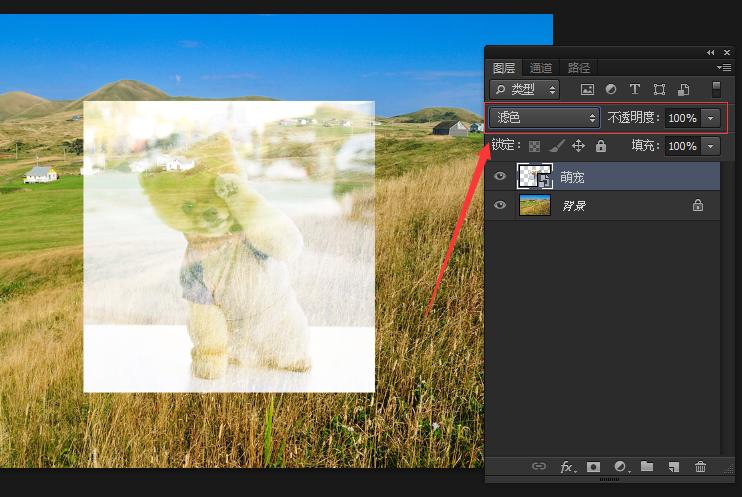
Task: Click the 不透明度 100% value field
Action: [683, 118]
